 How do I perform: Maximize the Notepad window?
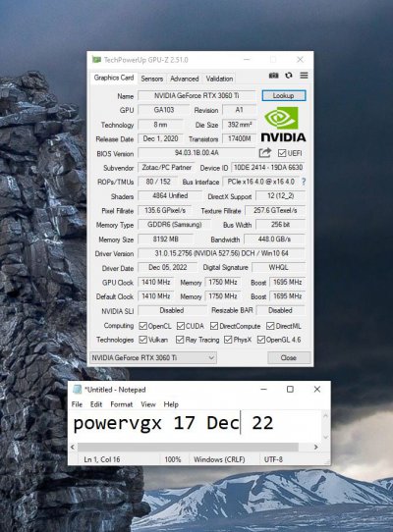[290, 390]
